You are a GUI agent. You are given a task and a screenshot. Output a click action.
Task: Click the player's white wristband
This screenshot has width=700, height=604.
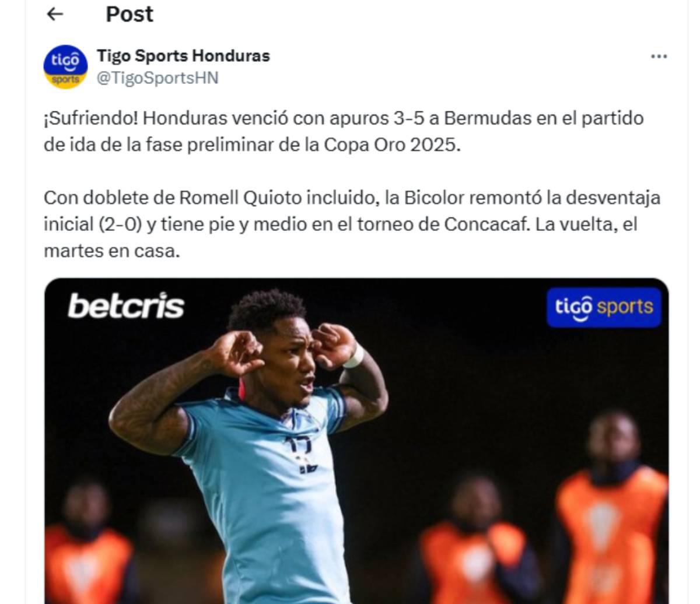pyautogui.click(x=354, y=356)
